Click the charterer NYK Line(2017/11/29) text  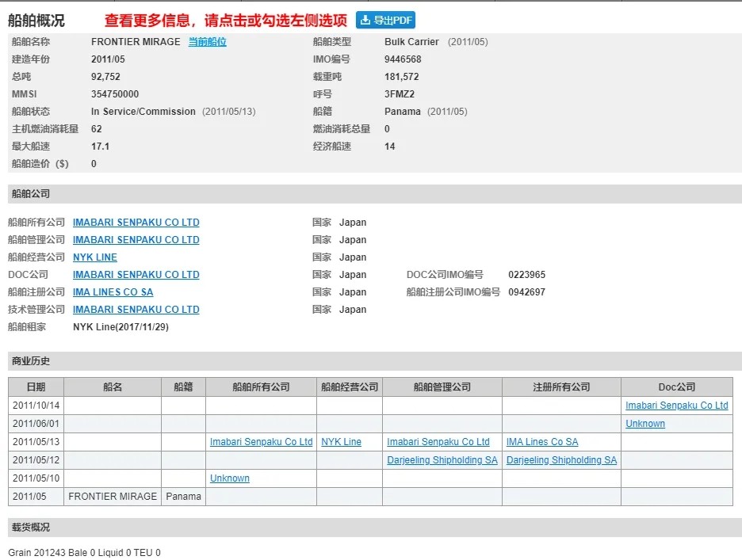(x=120, y=327)
